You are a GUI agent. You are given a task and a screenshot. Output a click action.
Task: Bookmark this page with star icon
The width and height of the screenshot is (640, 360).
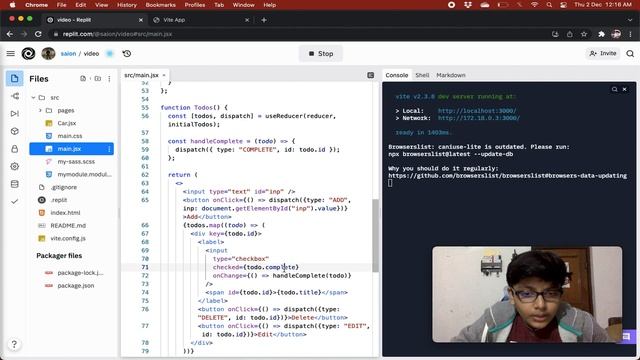584,34
